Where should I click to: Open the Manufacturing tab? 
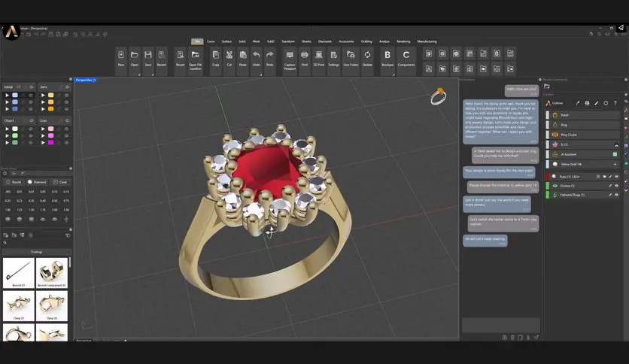(427, 41)
